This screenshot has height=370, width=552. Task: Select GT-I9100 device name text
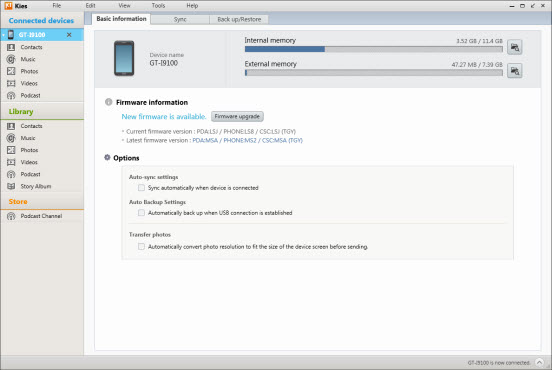click(164, 63)
